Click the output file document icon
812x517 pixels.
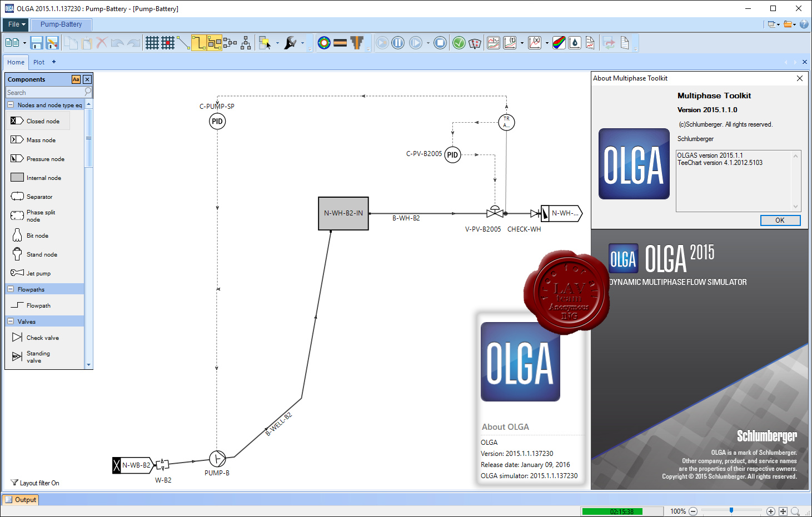[625, 43]
